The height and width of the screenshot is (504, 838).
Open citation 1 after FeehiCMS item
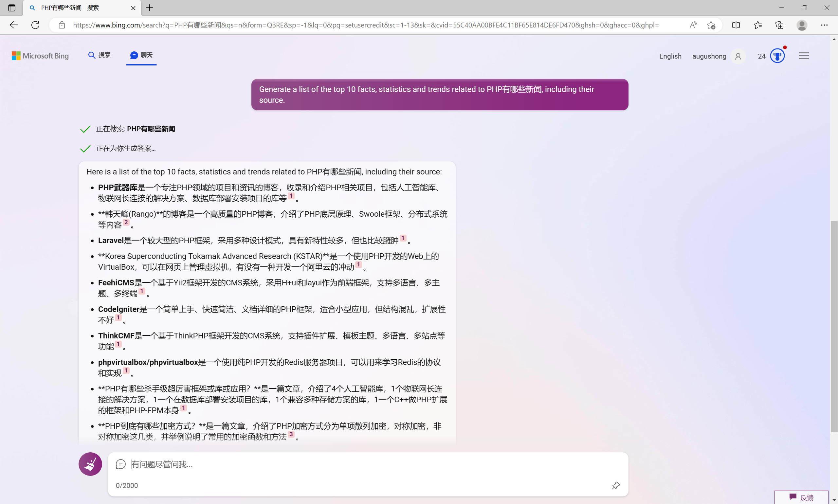point(142,291)
